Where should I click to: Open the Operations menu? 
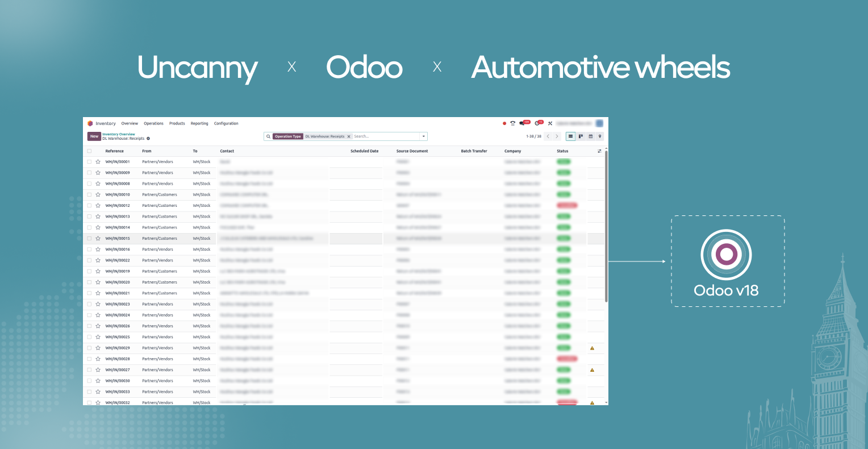click(x=153, y=123)
